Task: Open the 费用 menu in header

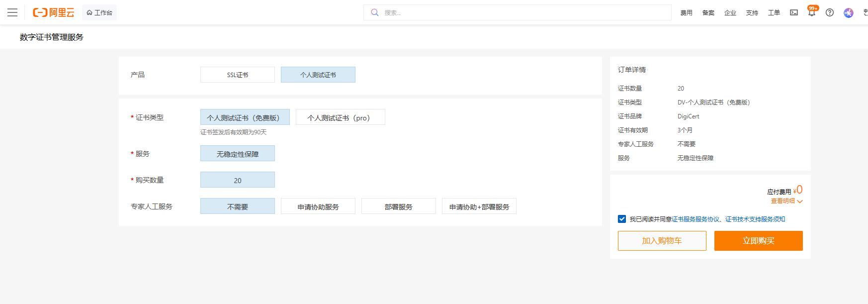Action: 686,12
